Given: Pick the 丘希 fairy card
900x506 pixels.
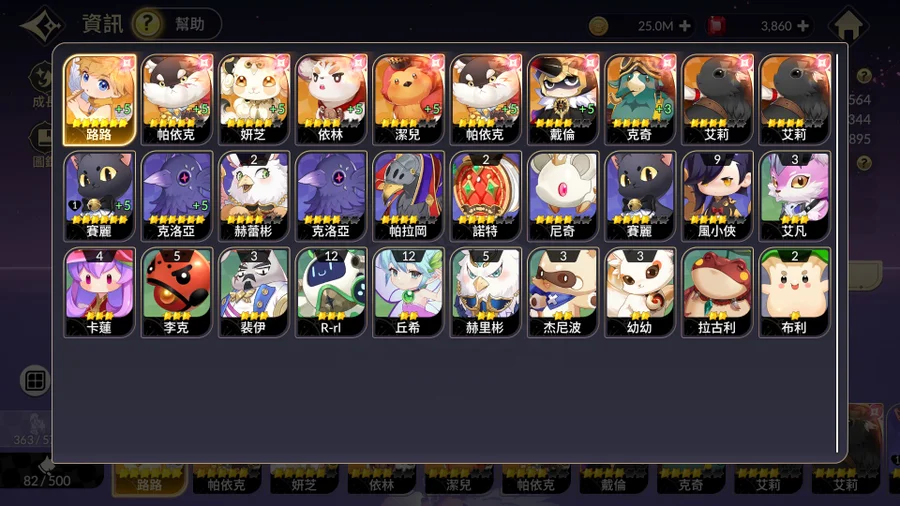Looking at the screenshot, I should [408, 293].
